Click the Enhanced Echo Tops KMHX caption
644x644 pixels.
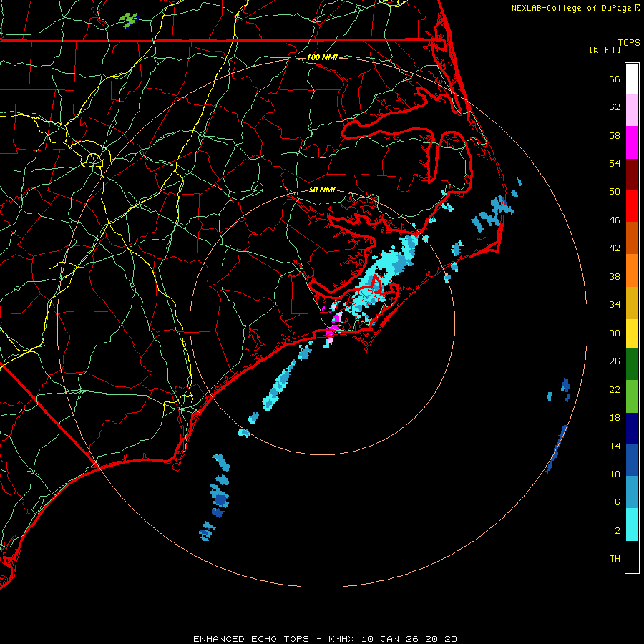coord(325,639)
